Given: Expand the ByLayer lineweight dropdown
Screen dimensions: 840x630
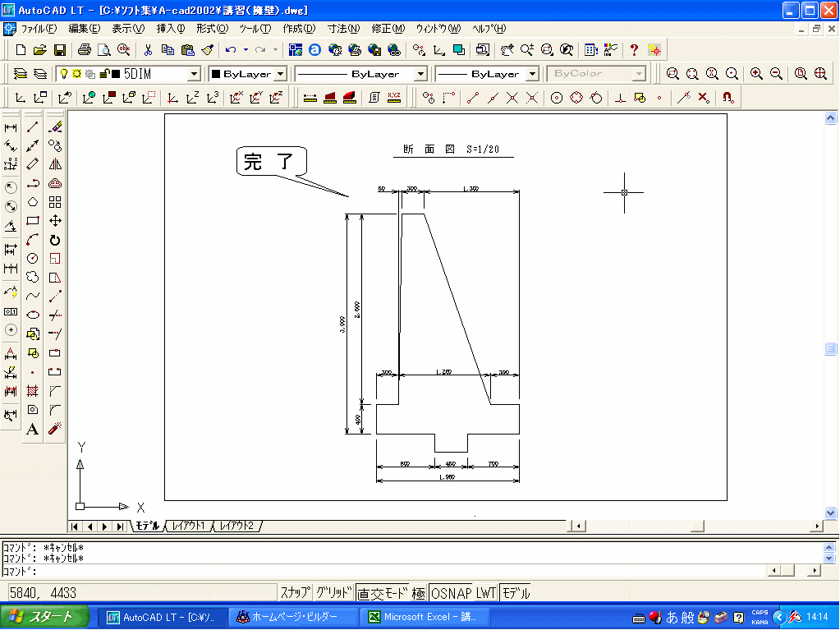Looking at the screenshot, I should [x=532, y=73].
